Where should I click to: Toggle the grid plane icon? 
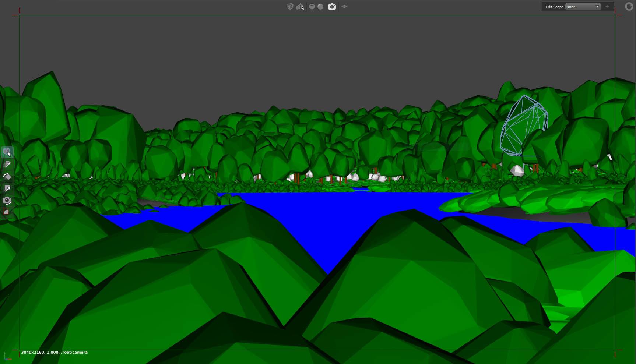pos(344,6)
